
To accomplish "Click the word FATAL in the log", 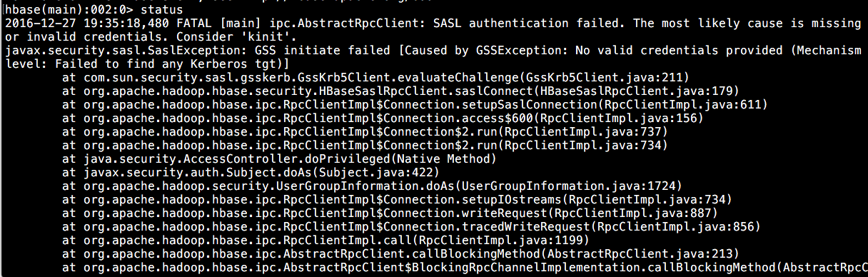I will point(157,24).
